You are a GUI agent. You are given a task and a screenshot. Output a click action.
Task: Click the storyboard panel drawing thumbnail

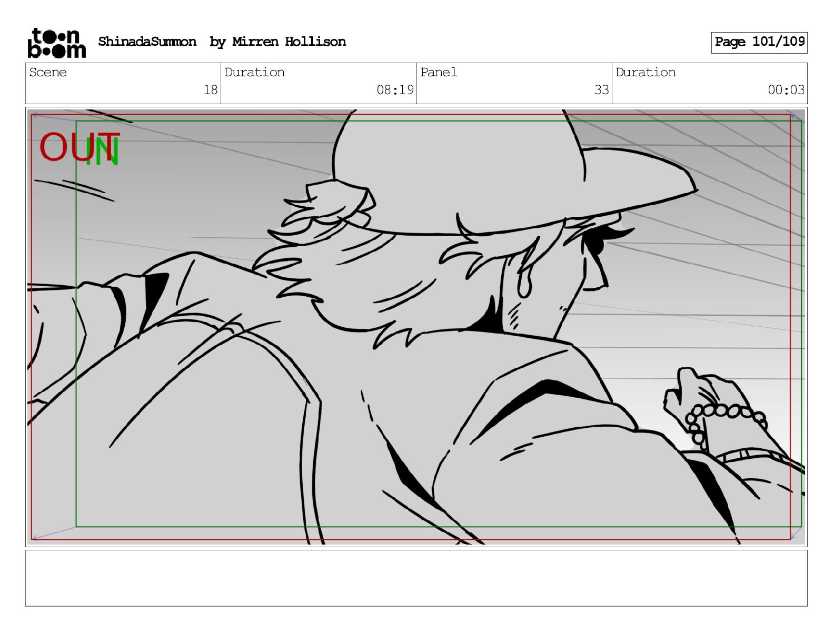(x=416, y=327)
